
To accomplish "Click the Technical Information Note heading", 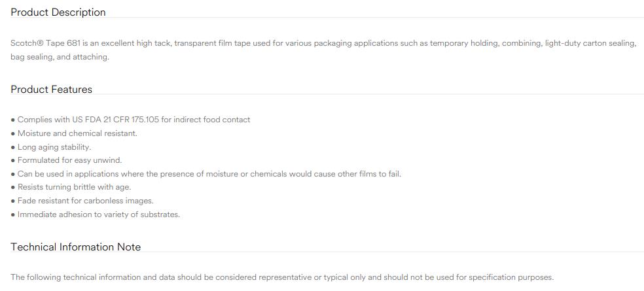I will (x=75, y=247).
